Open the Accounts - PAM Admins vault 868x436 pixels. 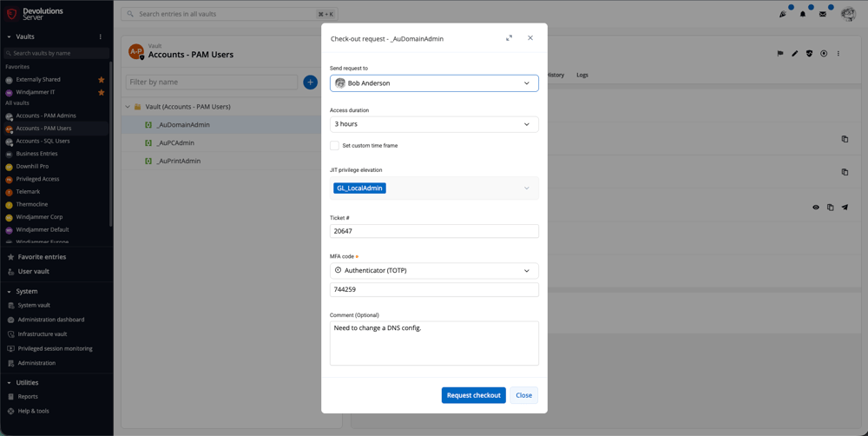tap(46, 116)
